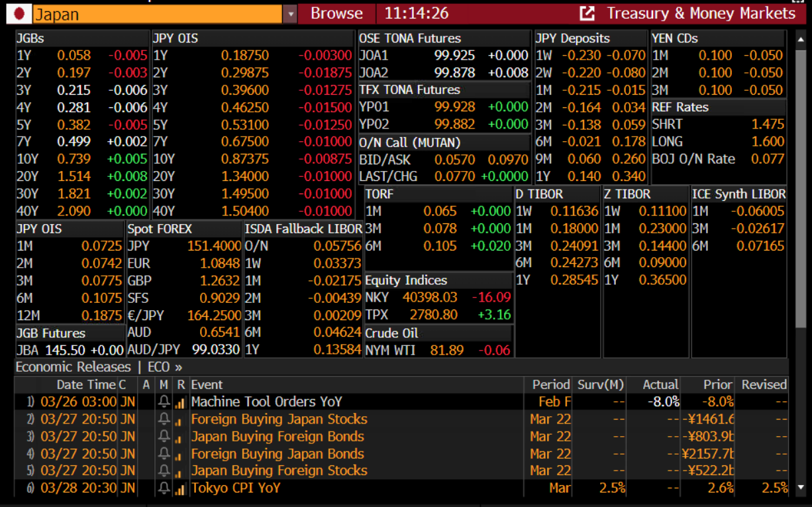The image size is (812, 507).
Task: Click the Browse menu button
Action: [x=336, y=13]
